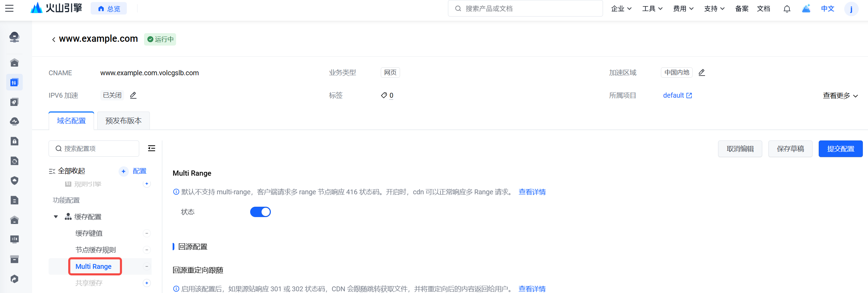
Task: Open the rocket sidebar icon
Action: click(14, 102)
